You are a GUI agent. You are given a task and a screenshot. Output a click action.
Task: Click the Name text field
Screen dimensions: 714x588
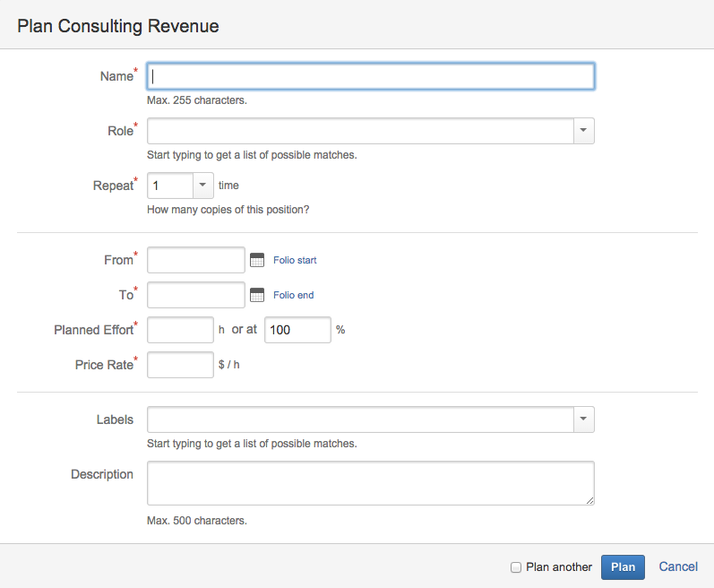370,76
